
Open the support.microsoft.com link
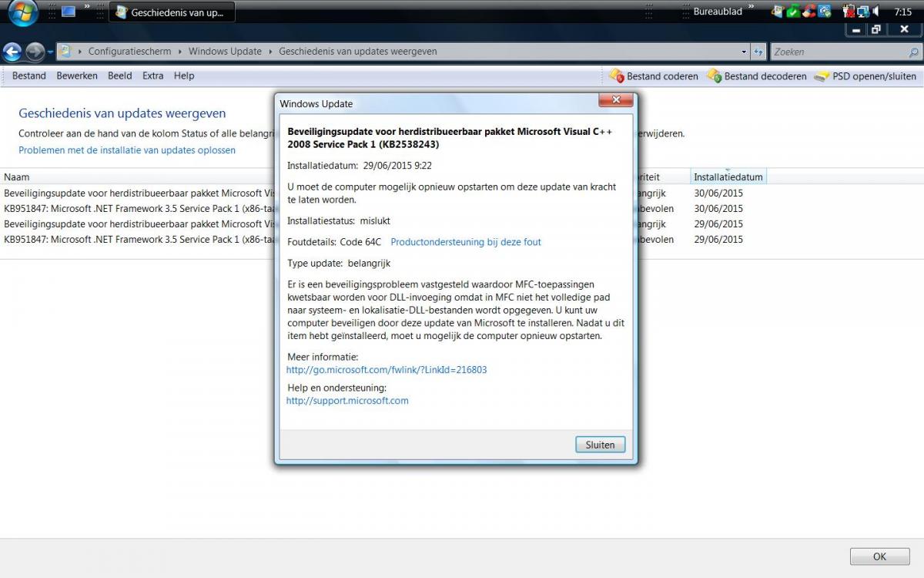coord(347,401)
